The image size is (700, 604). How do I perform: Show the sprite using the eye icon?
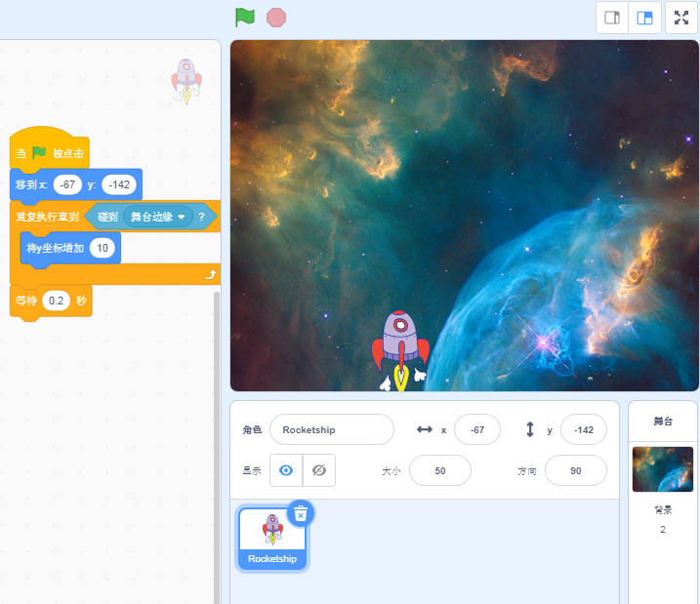coord(286,470)
